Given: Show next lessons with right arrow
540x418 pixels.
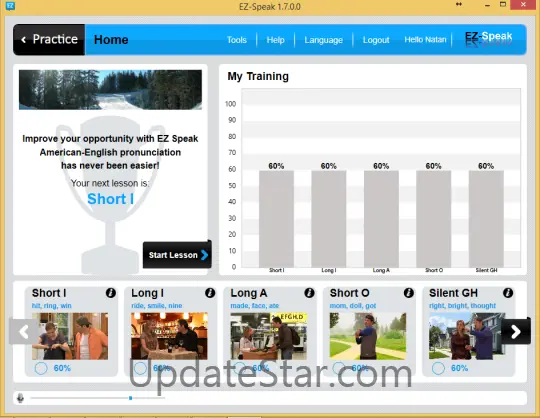Looking at the screenshot, I should pos(516,332).
